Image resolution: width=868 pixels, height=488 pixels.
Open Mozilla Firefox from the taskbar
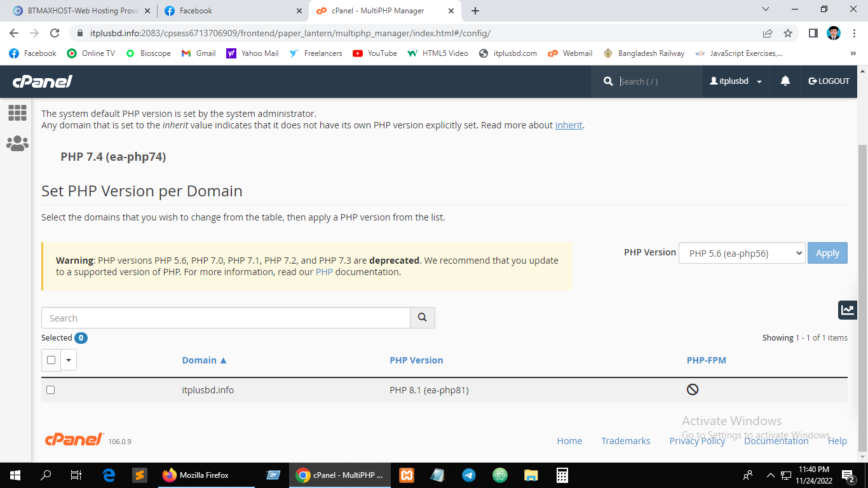point(196,475)
